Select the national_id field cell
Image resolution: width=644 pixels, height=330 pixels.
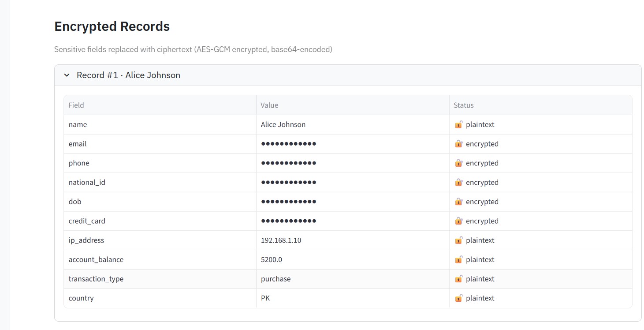click(160, 182)
